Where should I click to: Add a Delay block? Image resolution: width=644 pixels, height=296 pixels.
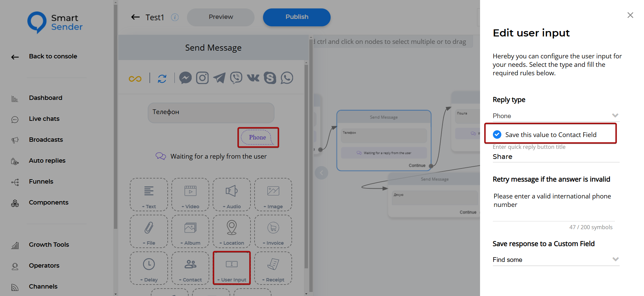[149, 268]
